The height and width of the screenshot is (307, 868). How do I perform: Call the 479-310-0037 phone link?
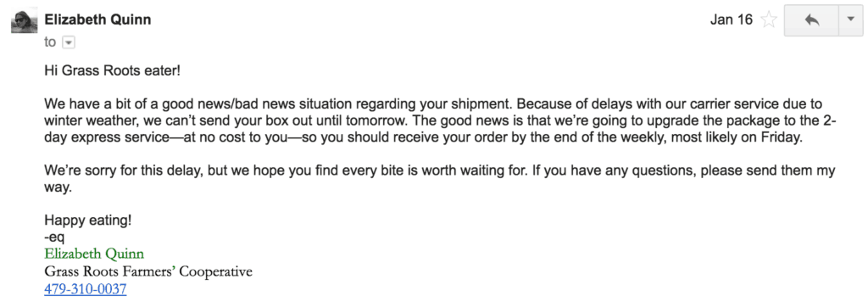(86, 289)
